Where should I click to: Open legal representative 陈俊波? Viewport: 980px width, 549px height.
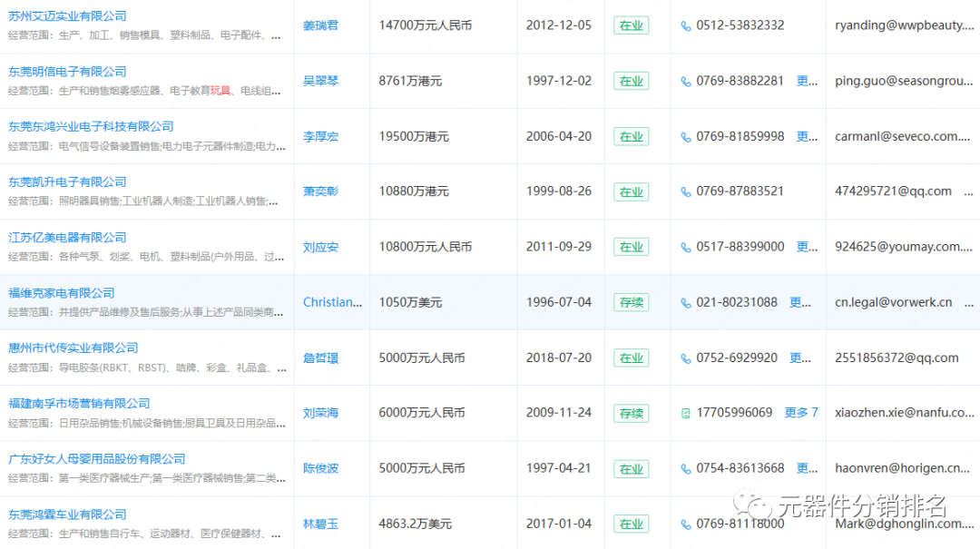pyautogui.click(x=320, y=468)
